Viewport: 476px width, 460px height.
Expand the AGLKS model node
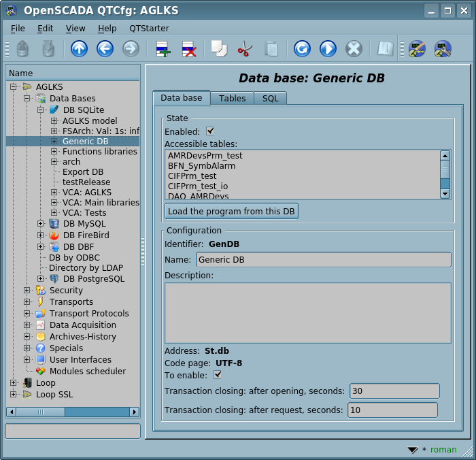click(x=54, y=121)
